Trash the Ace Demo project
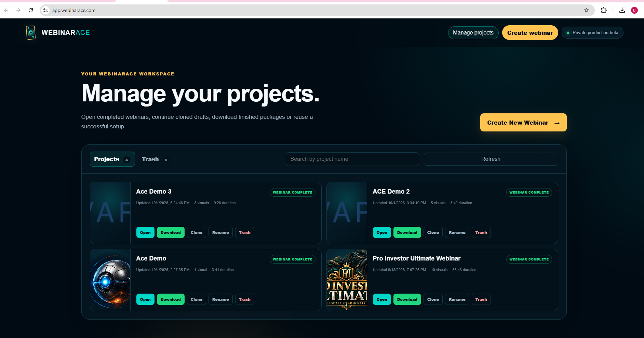This screenshot has height=338, width=644. [x=245, y=299]
